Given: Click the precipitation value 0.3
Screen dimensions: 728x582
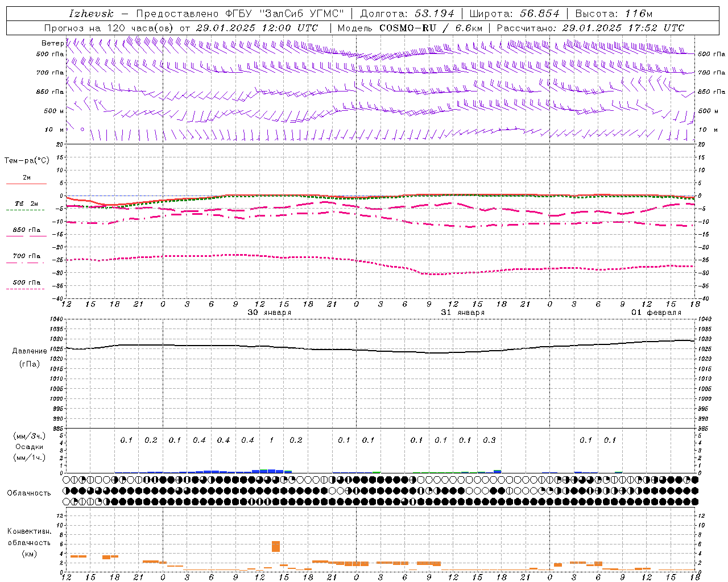Looking at the screenshot, I should (x=489, y=440).
